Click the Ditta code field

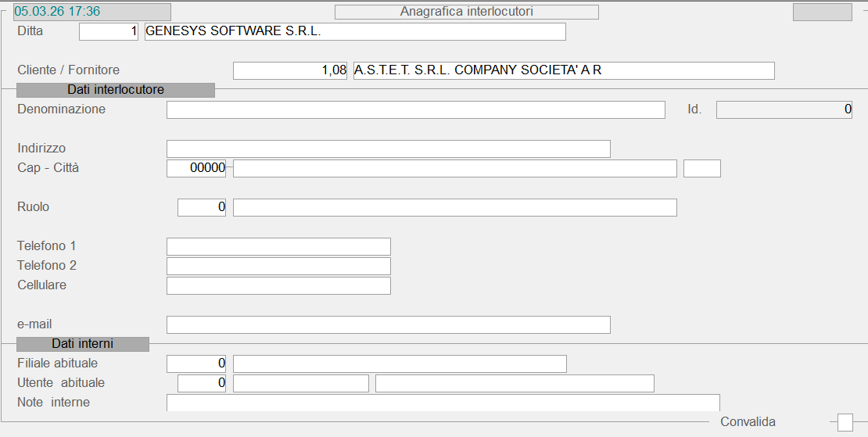pyautogui.click(x=109, y=31)
